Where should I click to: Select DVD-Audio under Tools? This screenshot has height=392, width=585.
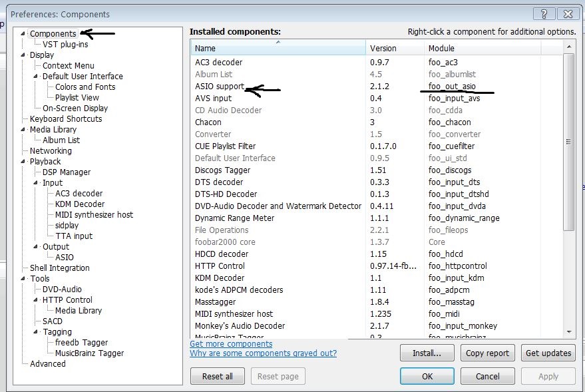click(62, 290)
